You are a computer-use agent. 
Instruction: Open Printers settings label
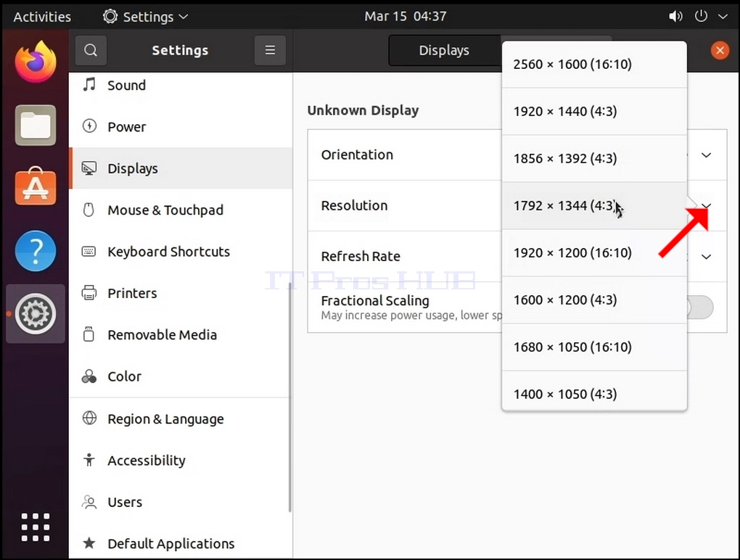[132, 293]
